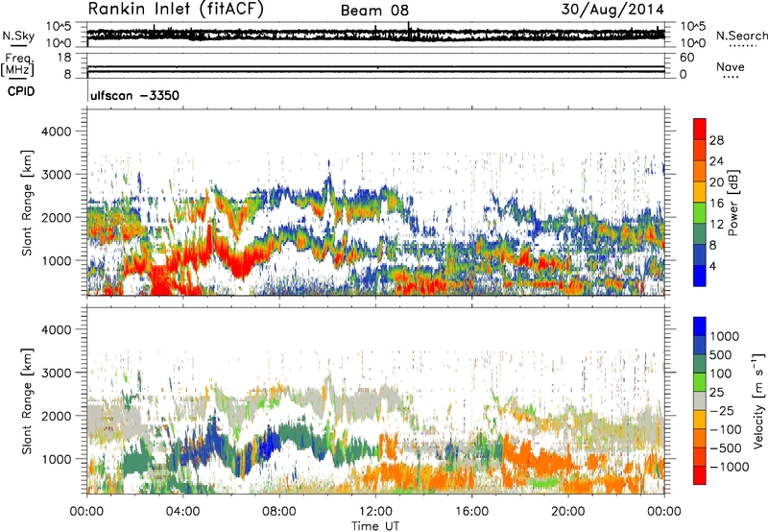Image resolution: width=768 pixels, height=532 pixels.
Task: Click the '3000' tick of the power panel
Action: [x=56, y=175]
